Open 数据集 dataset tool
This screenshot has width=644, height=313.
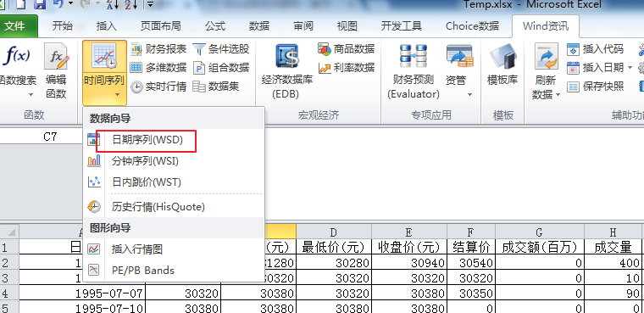point(216,87)
